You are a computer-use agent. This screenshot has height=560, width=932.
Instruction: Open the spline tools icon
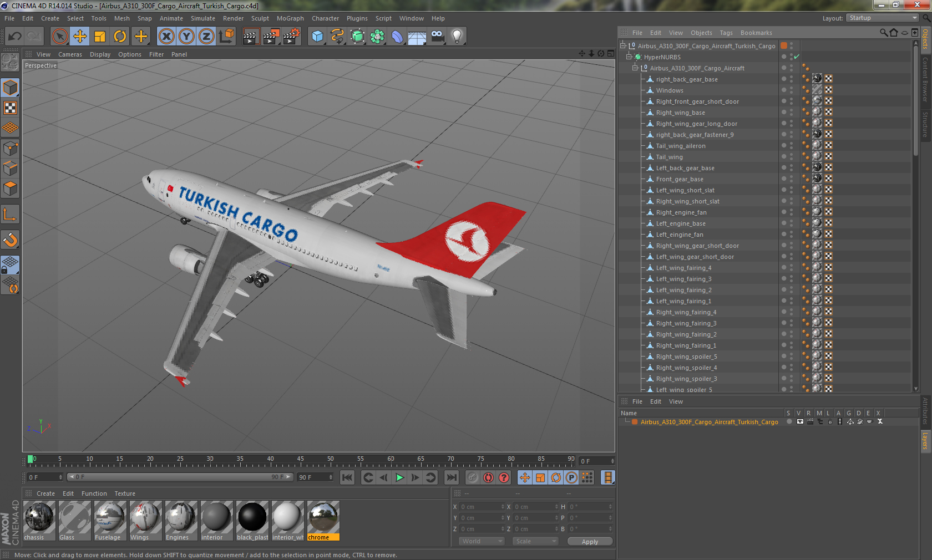pos(337,37)
